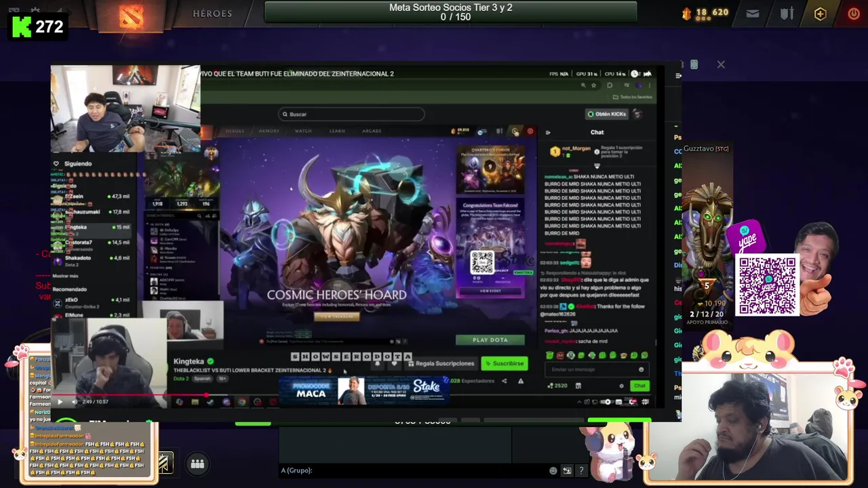This screenshot has height=488, width=868.
Task: Toggle the bell notification for Kingteka
Action: [x=378, y=363]
